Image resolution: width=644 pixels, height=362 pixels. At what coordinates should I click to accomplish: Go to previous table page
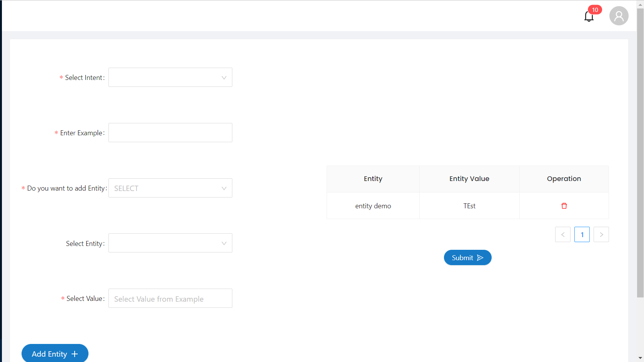[x=563, y=234]
